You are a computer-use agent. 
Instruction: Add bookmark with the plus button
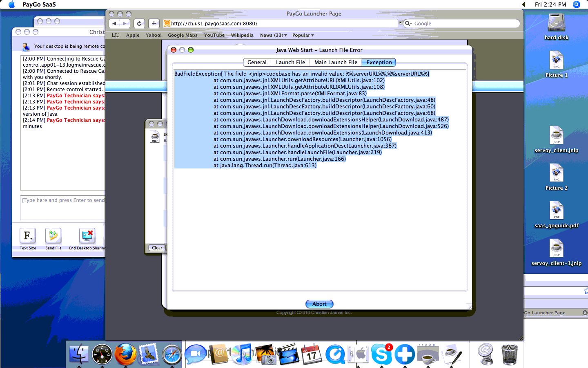(154, 23)
